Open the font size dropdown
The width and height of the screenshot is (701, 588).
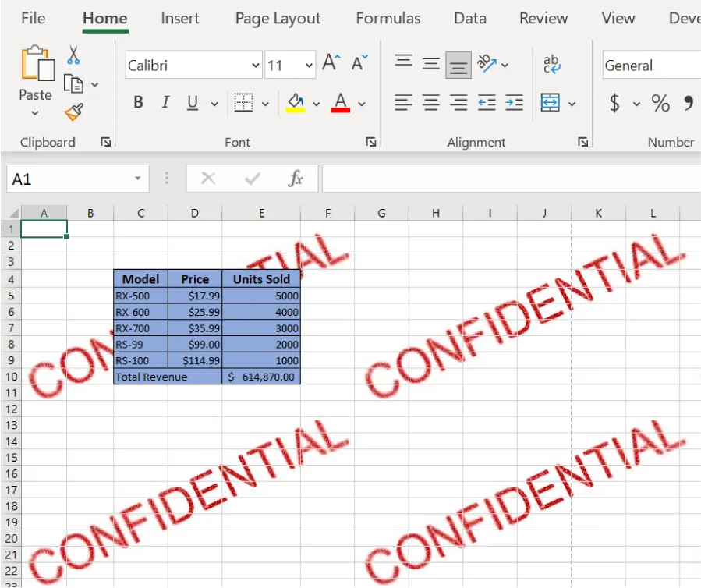coord(308,66)
